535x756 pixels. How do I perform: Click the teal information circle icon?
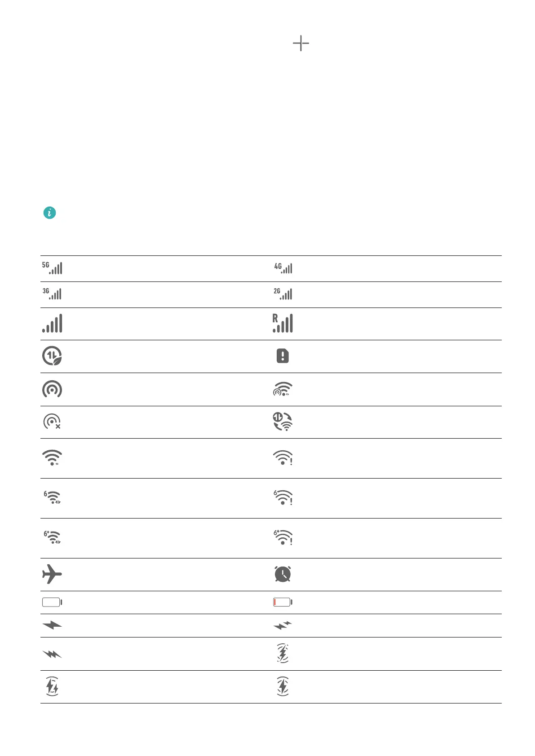(x=49, y=213)
